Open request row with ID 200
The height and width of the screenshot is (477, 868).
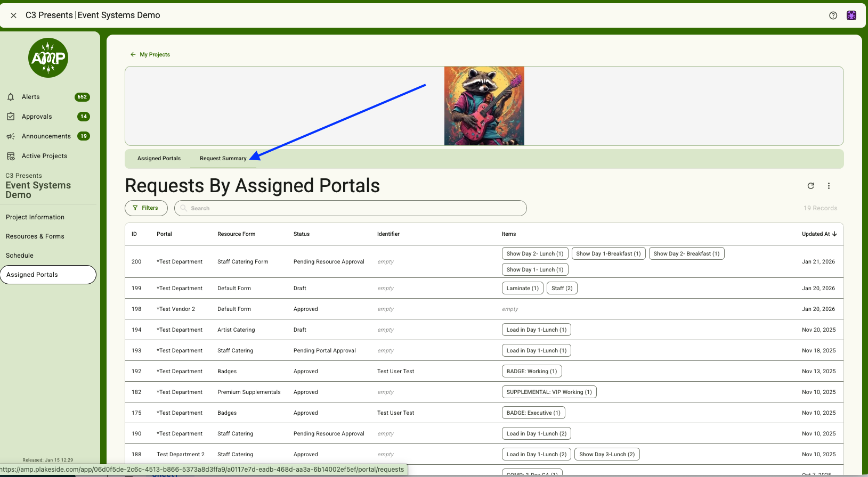tap(484, 262)
